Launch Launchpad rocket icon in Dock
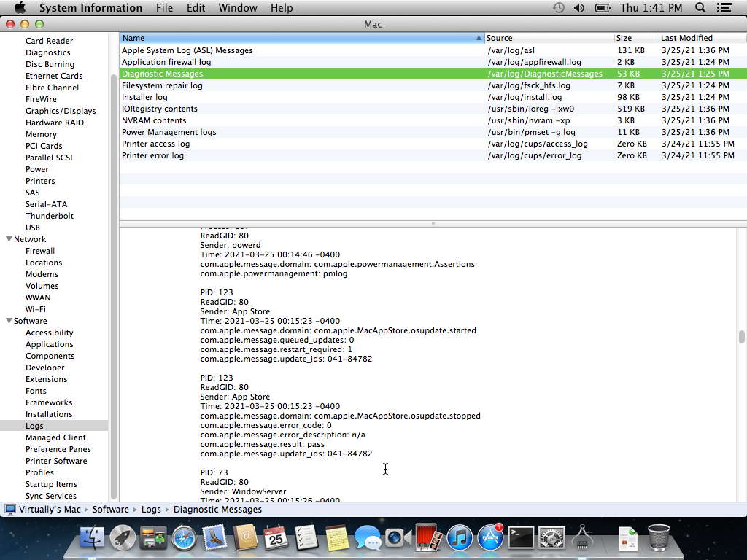 (x=123, y=537)
